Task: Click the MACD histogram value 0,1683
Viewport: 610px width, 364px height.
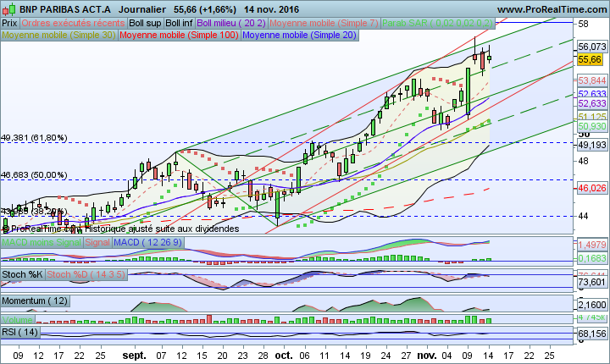Action: (x=591, y=258)
